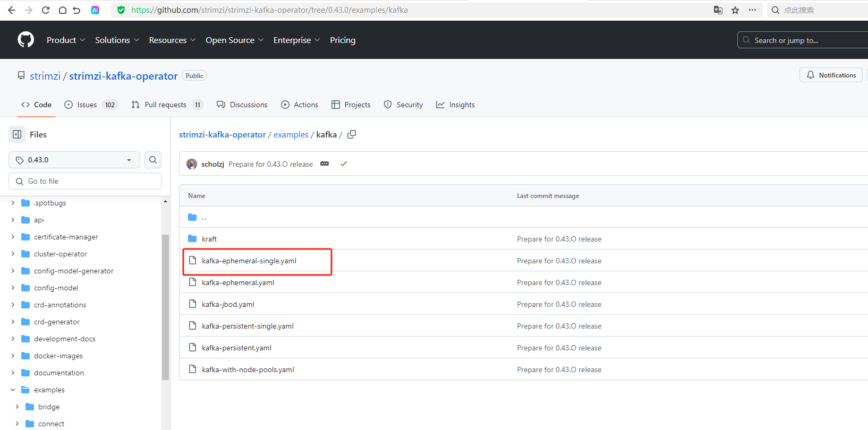Bookmark page with star icon
868x430 pixels.
click(x=735, y=10)
